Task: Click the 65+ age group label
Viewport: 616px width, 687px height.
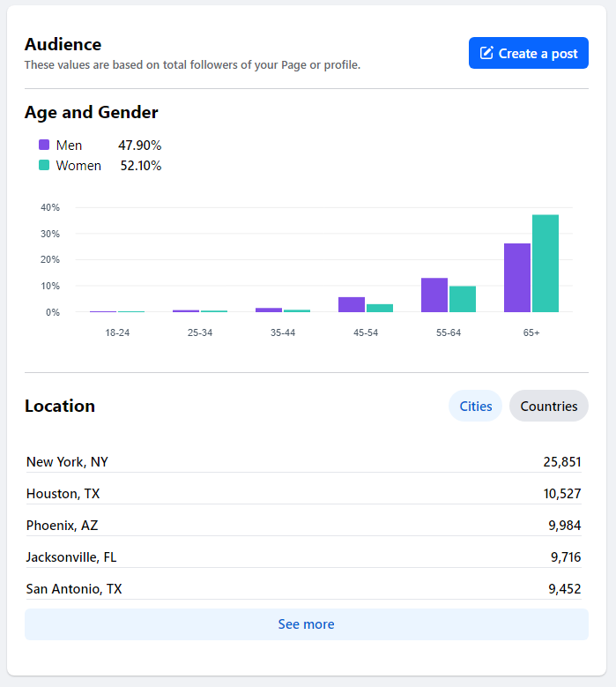Action: (531, 332)
